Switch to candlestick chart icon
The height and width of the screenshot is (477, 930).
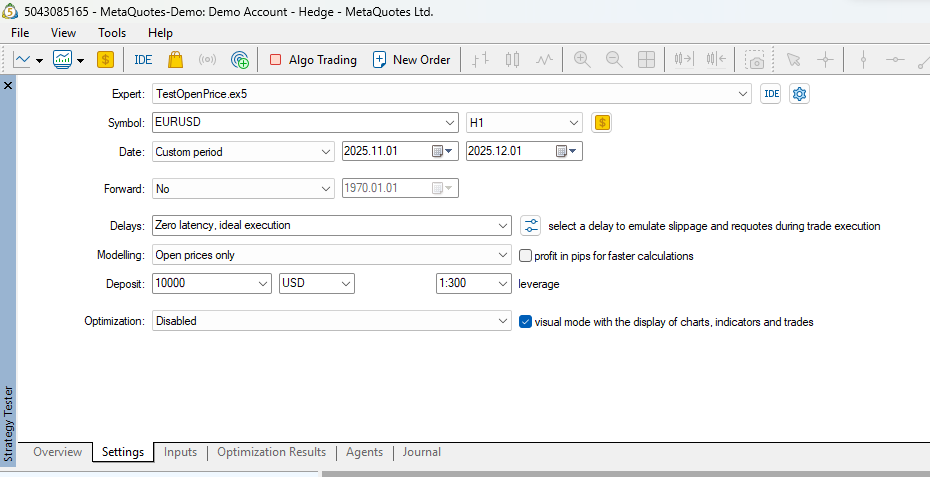(x=512, y=59)
